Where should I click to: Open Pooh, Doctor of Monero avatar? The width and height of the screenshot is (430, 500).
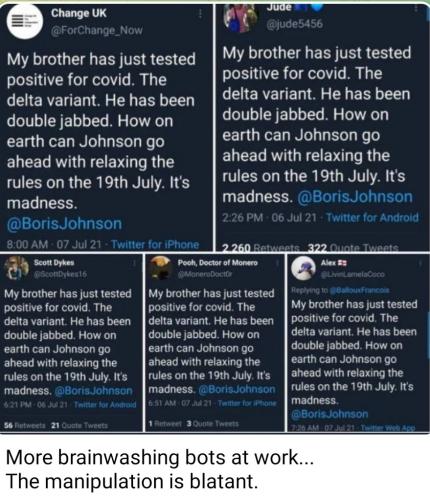161,268
